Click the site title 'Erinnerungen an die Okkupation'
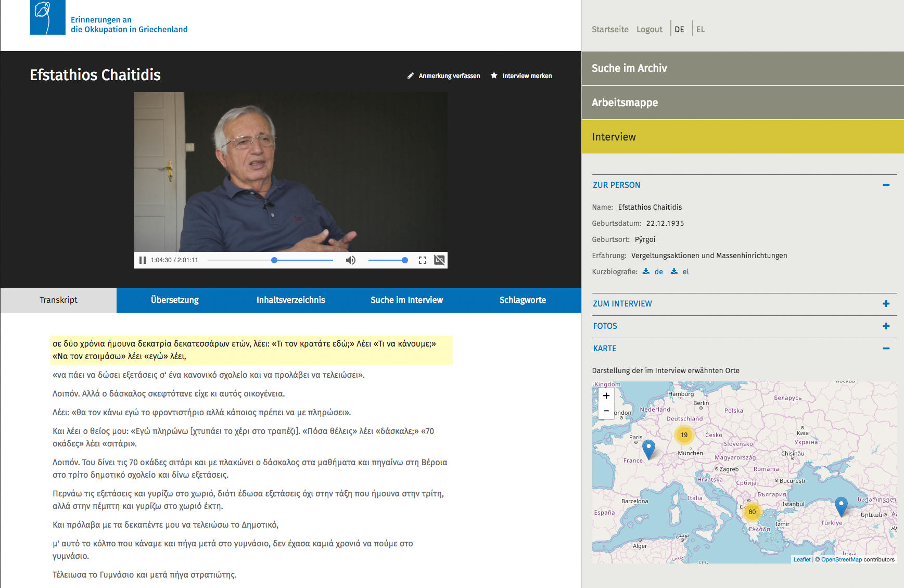The width and height of the screenshot is (904, 588). [129, 24]
